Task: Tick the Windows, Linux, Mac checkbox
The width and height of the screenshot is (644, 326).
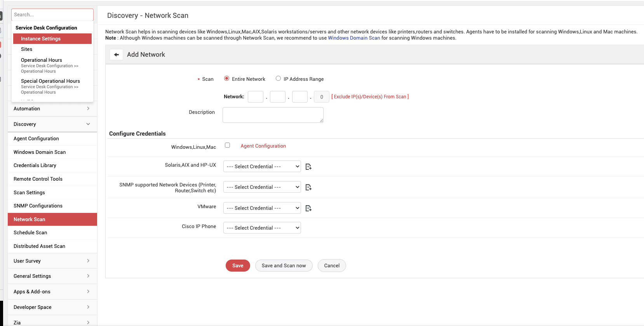Action: [228, 145]
